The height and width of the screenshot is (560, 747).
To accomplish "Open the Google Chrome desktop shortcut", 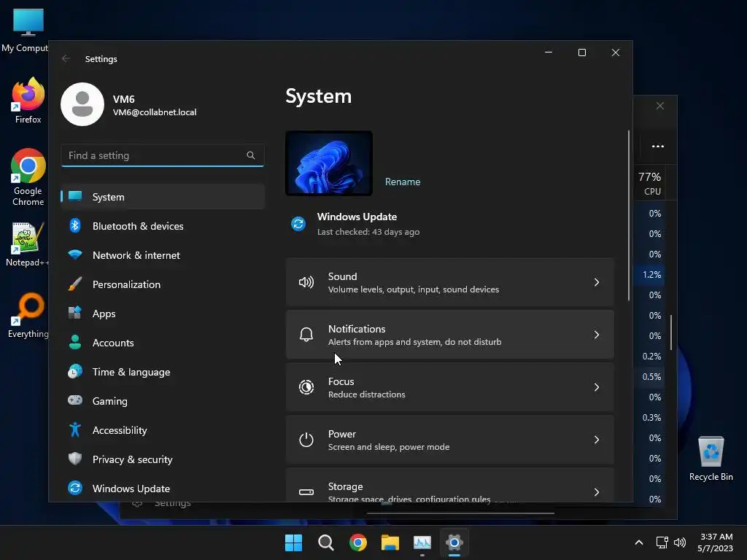I will pyautogui.click(x=28, y=177).
